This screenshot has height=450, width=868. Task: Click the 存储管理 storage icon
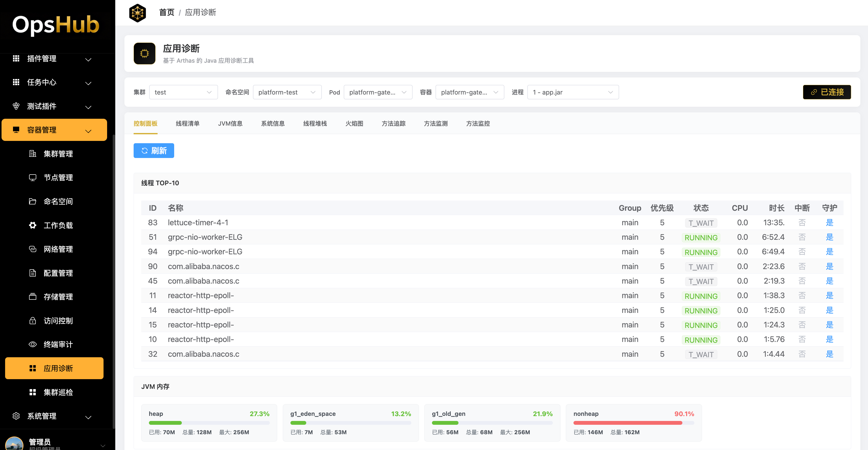(x=33, y=297)
